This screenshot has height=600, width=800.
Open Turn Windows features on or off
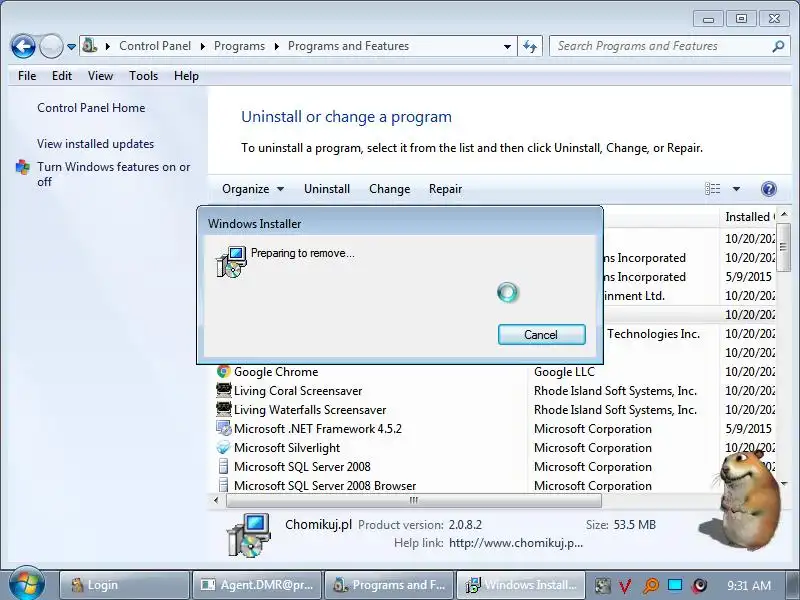pos(113,174)
